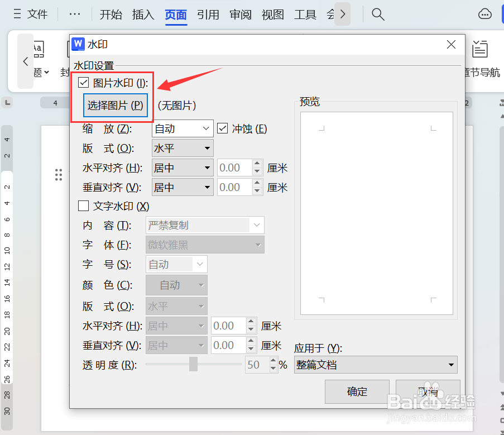The height and width of the screenshot is (435, 504).
Task: Enable the 文字水印 text watermark option
Action: click(83, 205)
